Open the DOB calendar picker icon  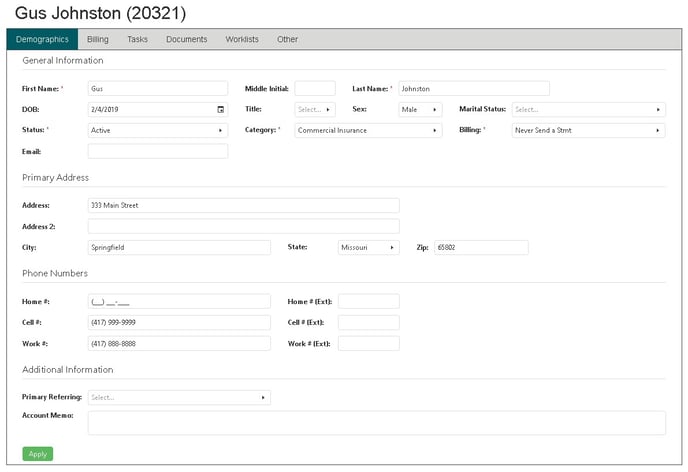pyautogui.click(x=220, y=109)
